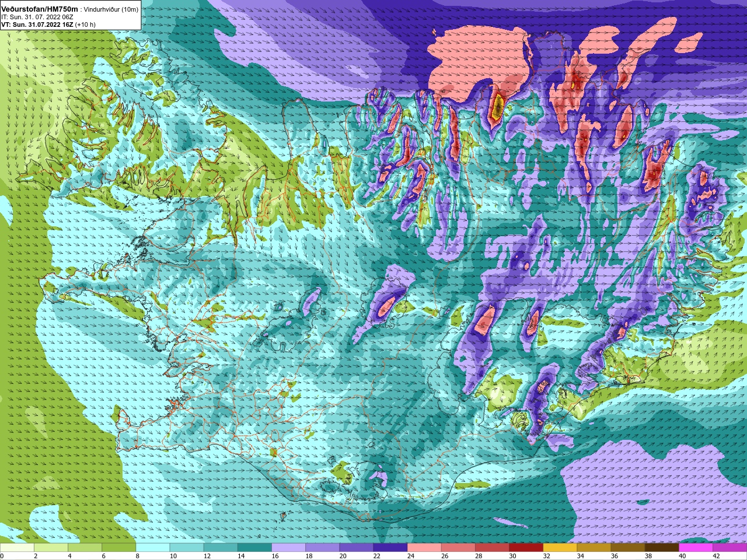The width and height of the screenshot is (747, 560).
Task: Select the 26–28 salmon legend swatch
Action: point(458,547)
